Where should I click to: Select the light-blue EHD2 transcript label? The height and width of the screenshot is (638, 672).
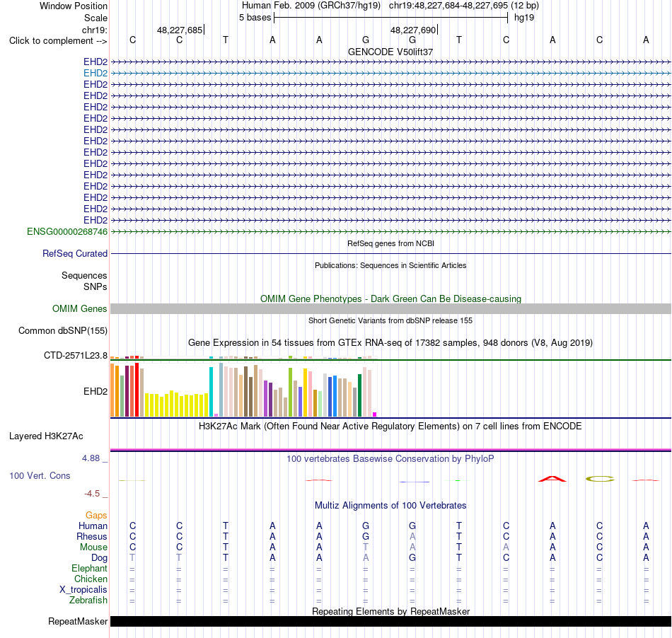point(95,73)
